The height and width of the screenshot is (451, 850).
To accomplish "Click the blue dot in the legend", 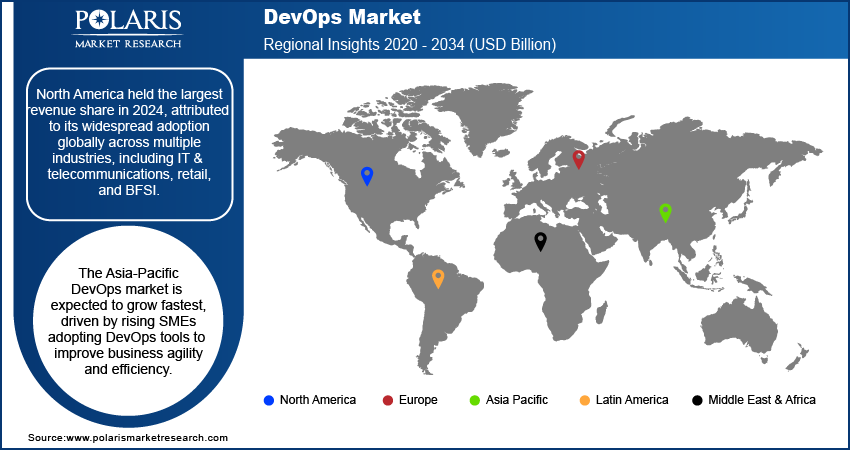I will (x=268, y=400).
